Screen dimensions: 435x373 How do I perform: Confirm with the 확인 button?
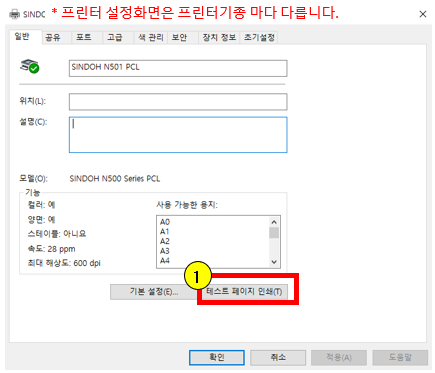pyautogui.click(x=217, y=357)
